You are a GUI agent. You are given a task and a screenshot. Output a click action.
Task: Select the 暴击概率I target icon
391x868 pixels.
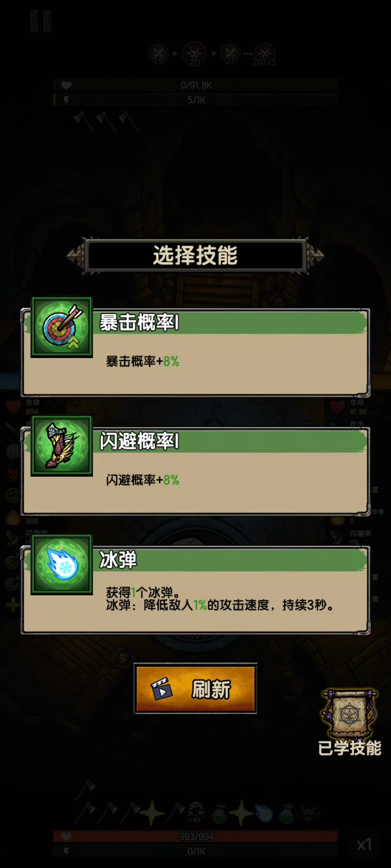[62, 327]
